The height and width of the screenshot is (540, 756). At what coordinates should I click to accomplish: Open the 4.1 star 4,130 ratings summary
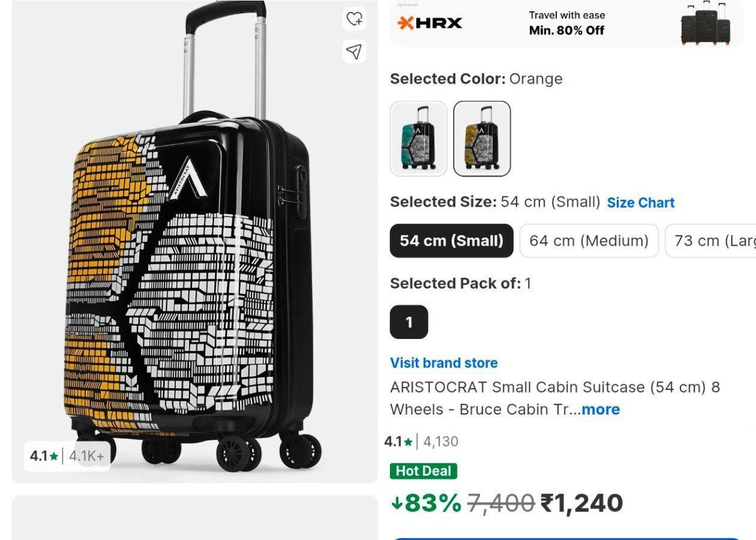[x=421, y=442]
